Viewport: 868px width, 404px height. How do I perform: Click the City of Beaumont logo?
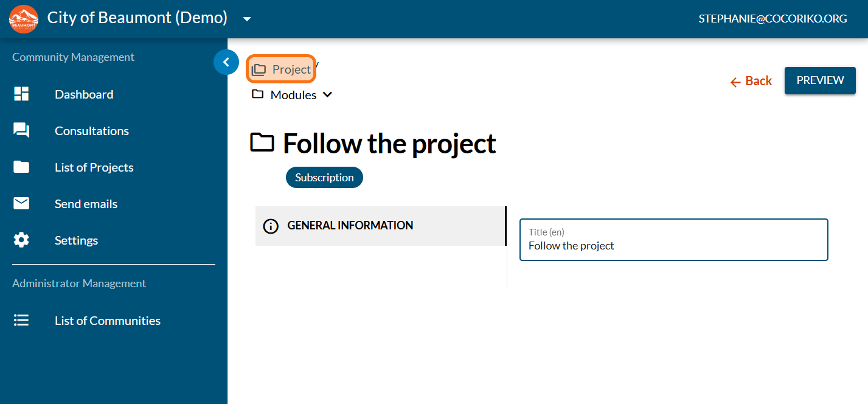24,19
